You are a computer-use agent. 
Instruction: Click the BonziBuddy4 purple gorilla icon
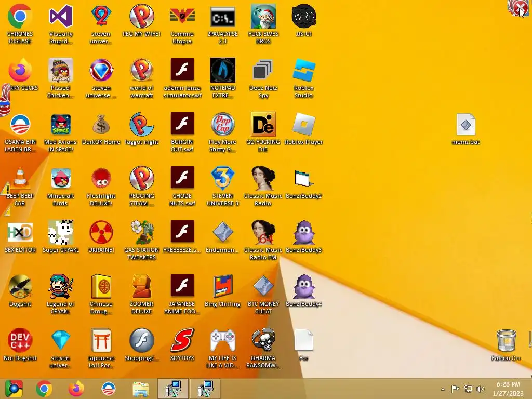click(303, 286)
